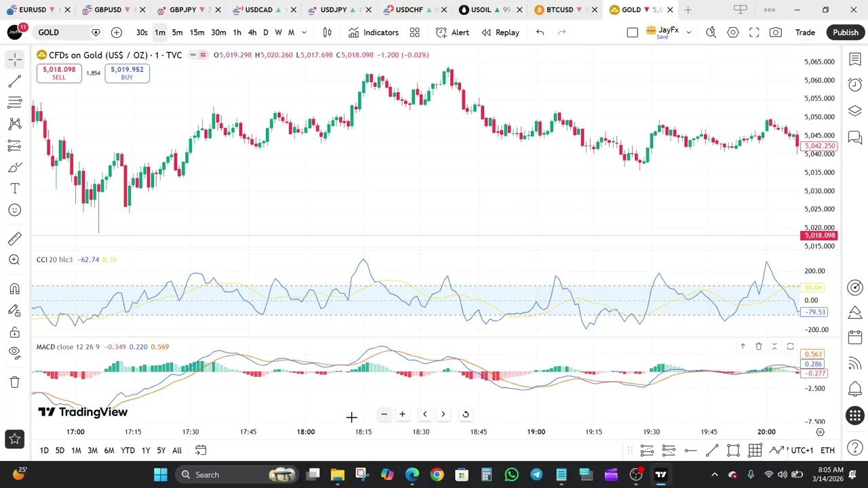Open the forecasting and measurement tools
This screenshot has width=868, height=488.
[x=15, y=146]
